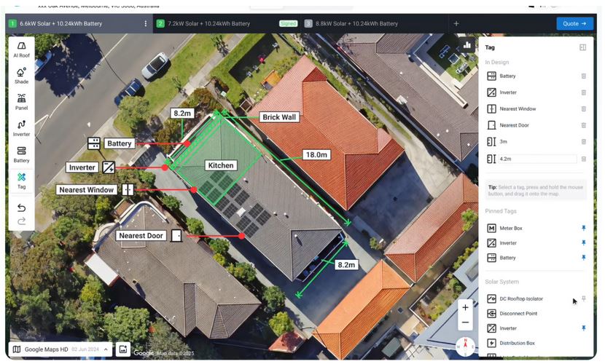Collapse the Tag side panel

582,47
